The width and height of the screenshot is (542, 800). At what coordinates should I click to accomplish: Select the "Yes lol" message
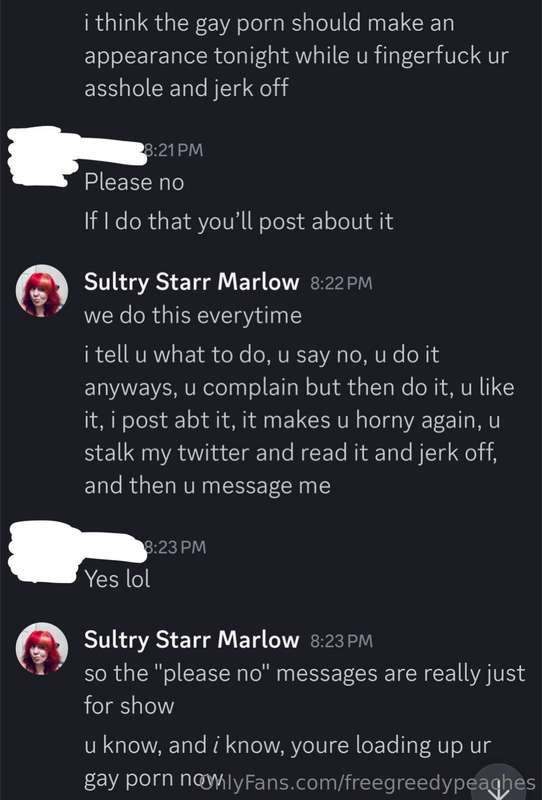click(x=117, y=579)
